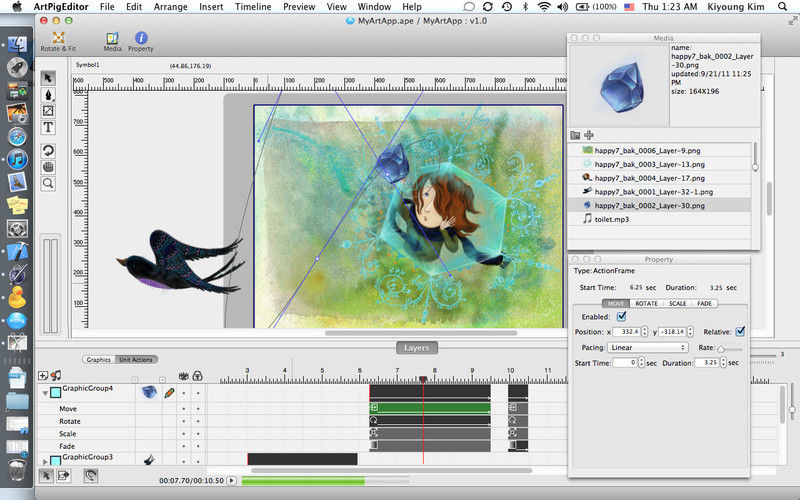Select the Text tool
800x500 pixels.
click(x=48, y=127)
